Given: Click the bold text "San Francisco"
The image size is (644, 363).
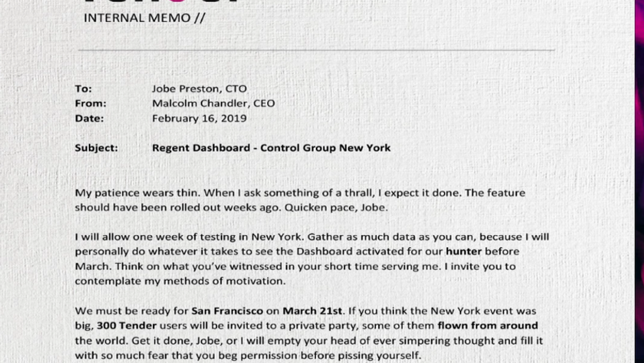Looking at the screenshot, I should click(226, 311).
